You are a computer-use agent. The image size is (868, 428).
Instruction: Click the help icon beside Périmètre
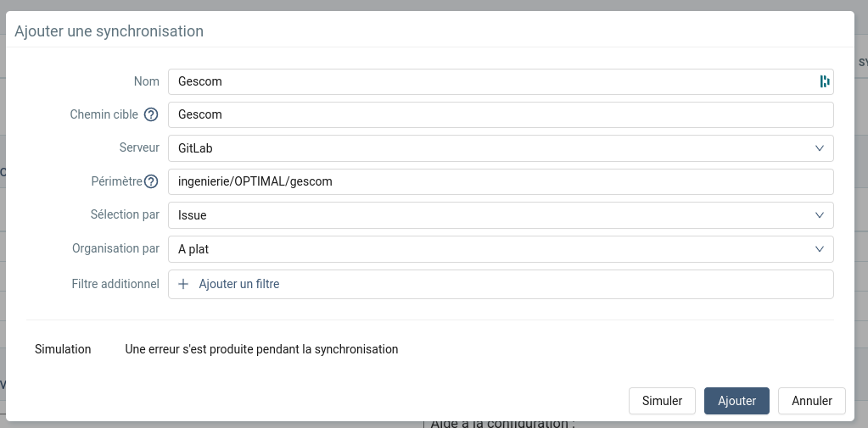click(x=152, y=181)
